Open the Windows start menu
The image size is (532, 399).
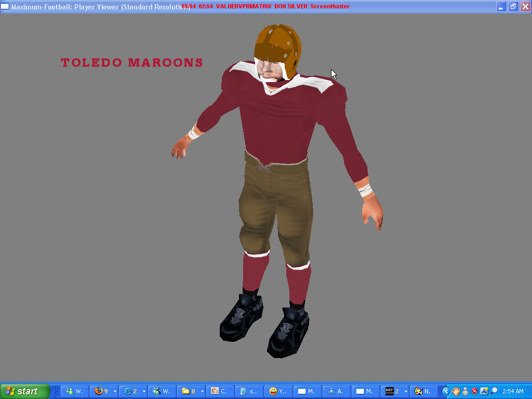[x=25, y=391]
